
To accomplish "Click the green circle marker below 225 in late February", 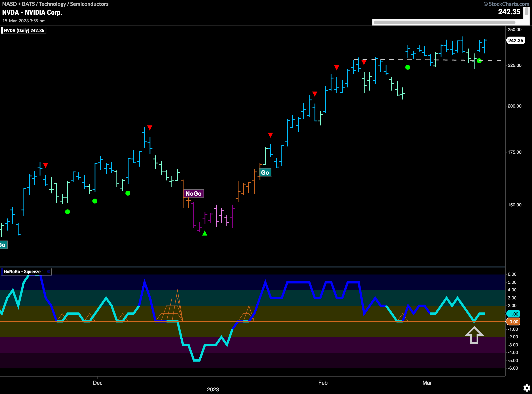I will coord(407,67).
